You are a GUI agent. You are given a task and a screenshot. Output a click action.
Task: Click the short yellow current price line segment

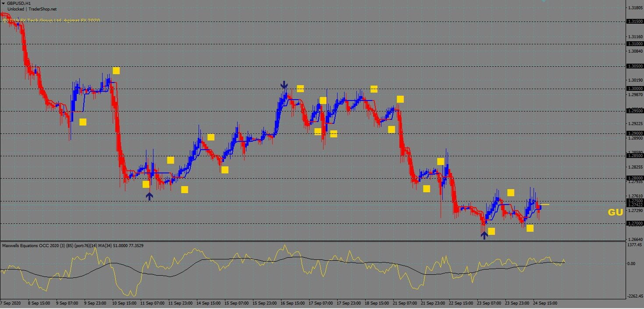click(x=544, y=205)
